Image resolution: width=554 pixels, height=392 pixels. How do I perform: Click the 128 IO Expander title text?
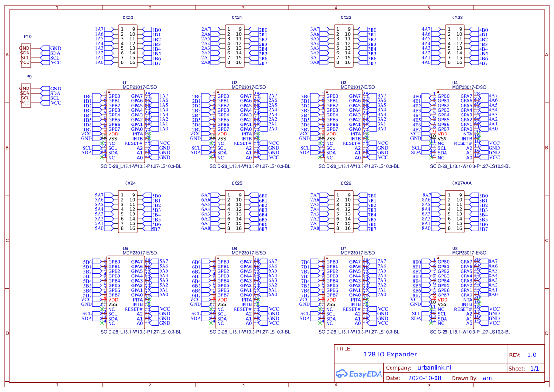click(390, 354)
